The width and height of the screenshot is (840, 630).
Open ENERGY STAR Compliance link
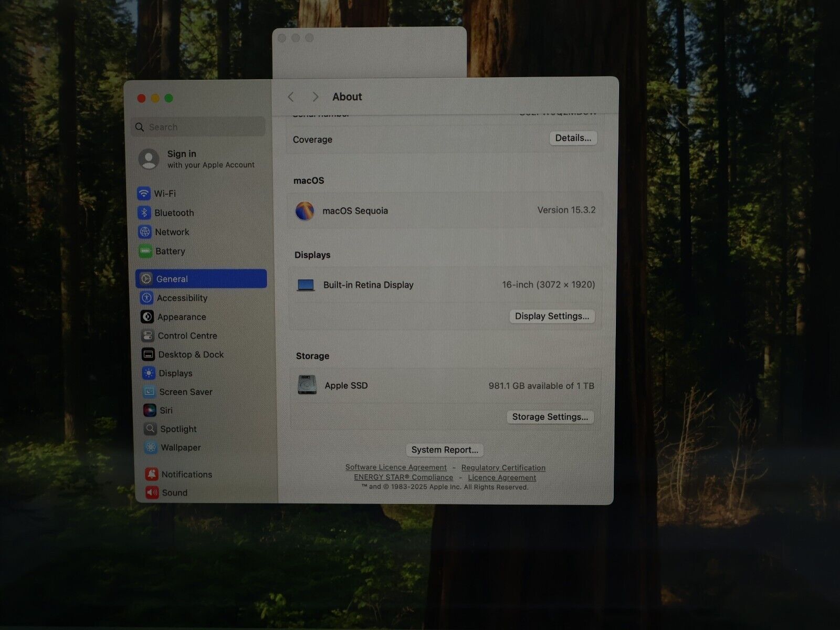[x=403, y=477]
